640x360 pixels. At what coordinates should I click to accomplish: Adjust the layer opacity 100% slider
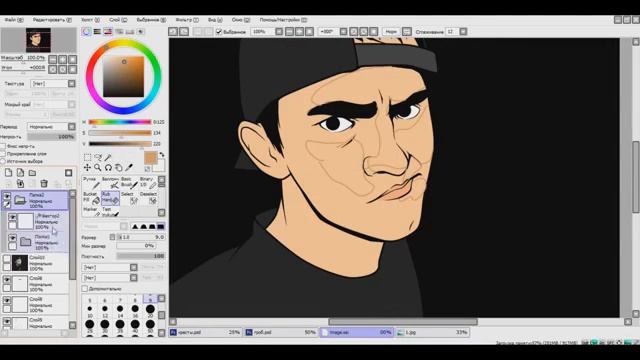[51, 137]
